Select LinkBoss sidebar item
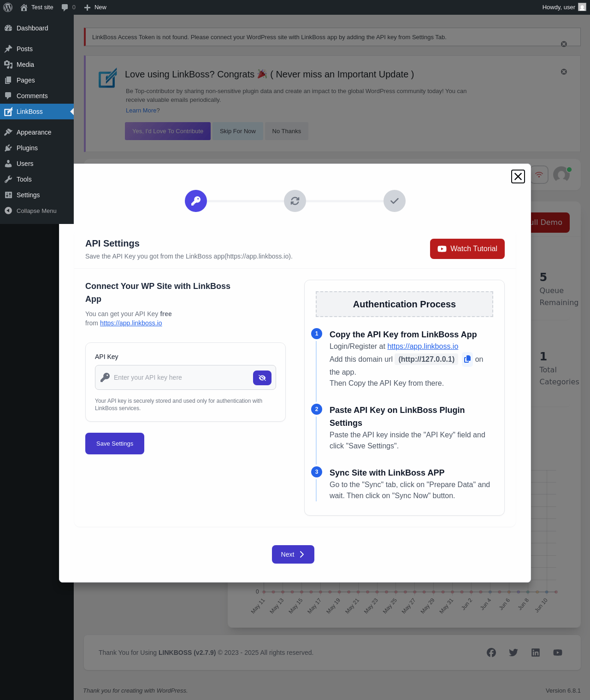Image resolution: width=590 pixels, height=700 pixels. click(37, 112)
